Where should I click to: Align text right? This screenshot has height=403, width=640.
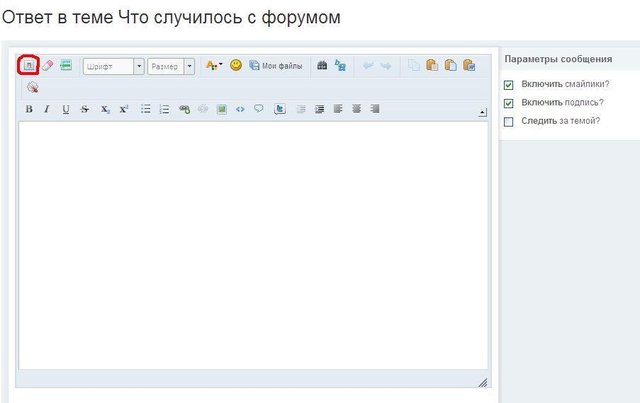(375, 109)
